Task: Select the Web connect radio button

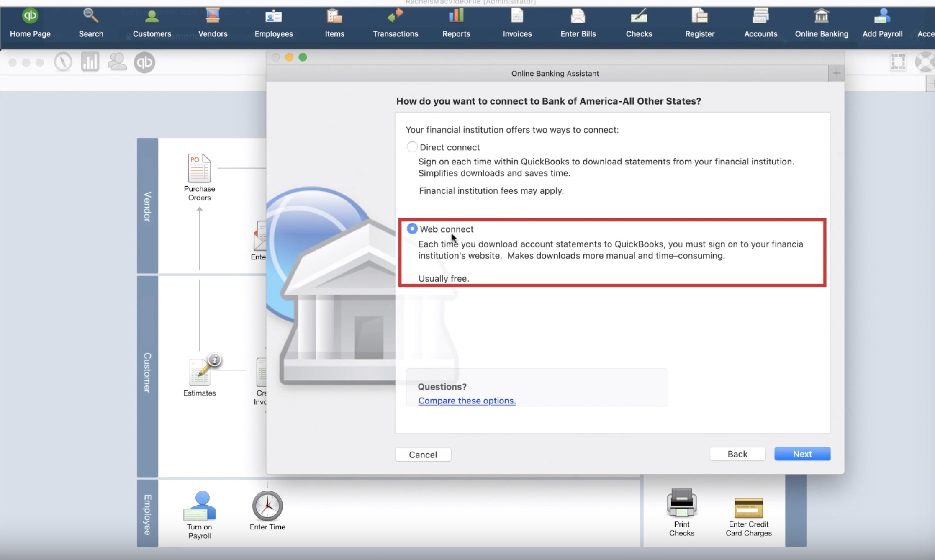Action: pos(412,229)
